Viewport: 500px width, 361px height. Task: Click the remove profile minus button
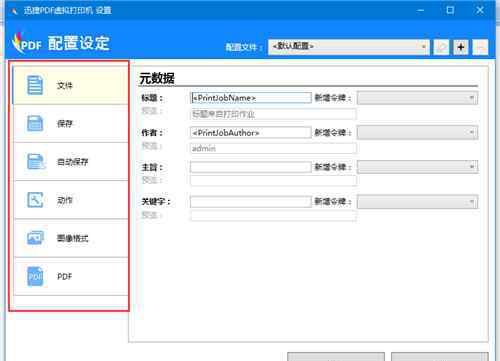pos(480,47)
